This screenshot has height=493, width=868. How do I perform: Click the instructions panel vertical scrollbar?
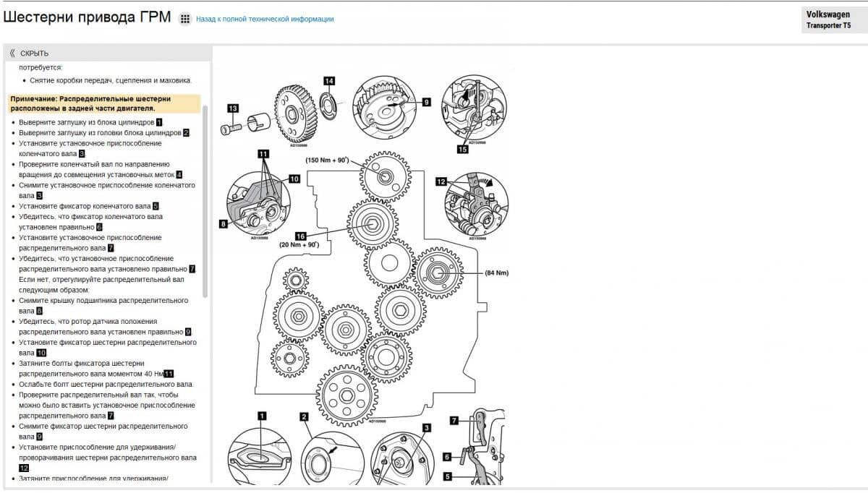tap(205, 201)
